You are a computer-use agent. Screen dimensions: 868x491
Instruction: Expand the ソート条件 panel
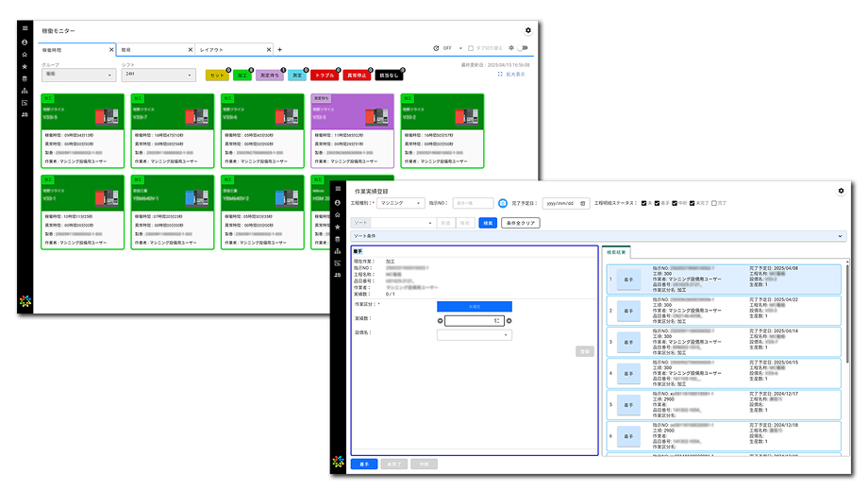pos(840,236)
